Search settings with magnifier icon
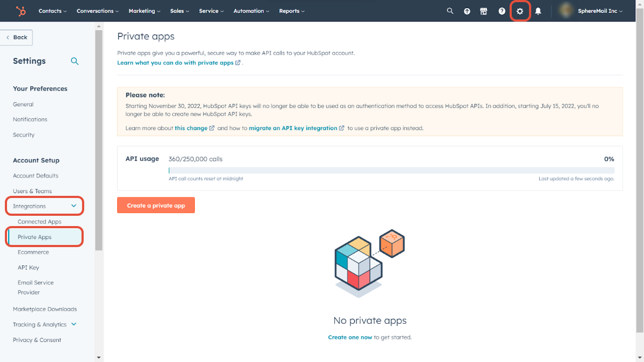The image size is (644, 362). click(74, 61)
